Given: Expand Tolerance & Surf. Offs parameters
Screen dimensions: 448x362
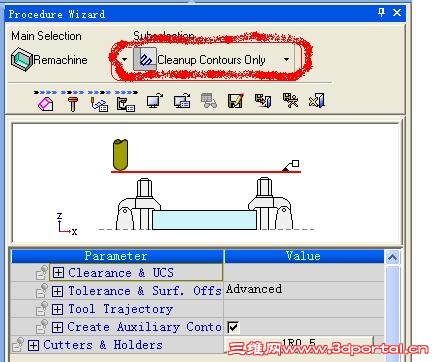Looking at the screenshot, I should 57,291.
